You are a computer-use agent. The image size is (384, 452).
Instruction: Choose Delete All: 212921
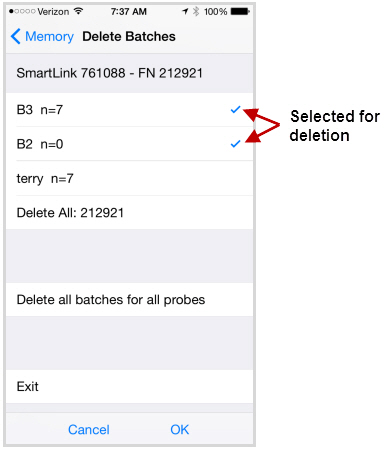click(x=129, y=212)
